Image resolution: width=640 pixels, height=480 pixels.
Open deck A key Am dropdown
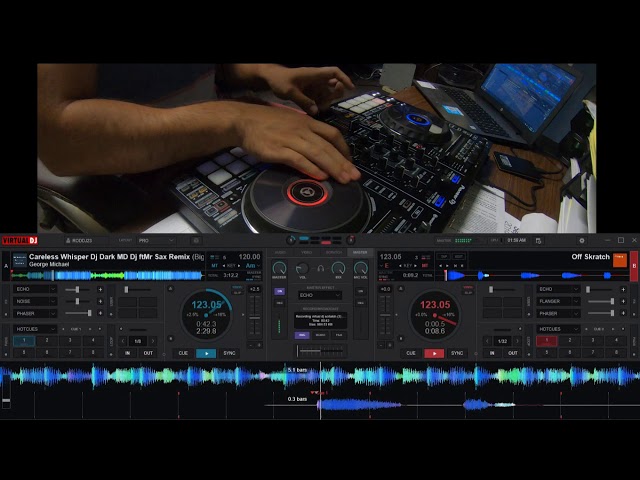point(253,266)
